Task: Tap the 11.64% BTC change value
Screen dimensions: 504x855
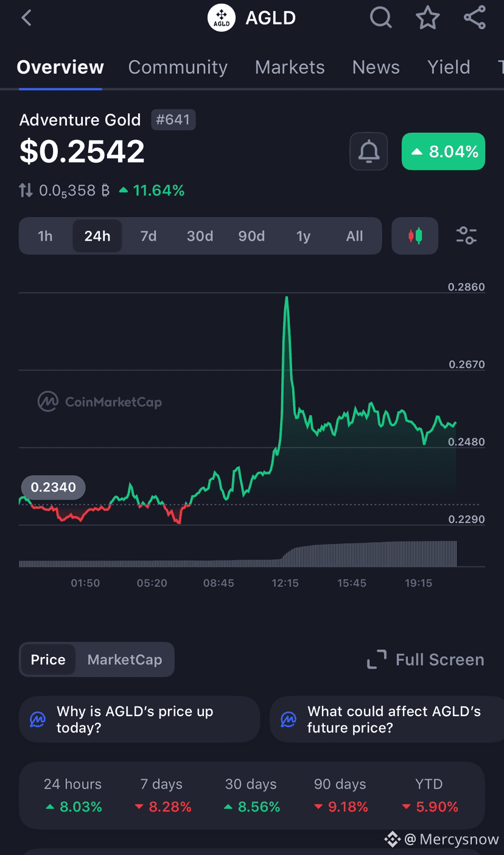Action: tap(152, 191)
